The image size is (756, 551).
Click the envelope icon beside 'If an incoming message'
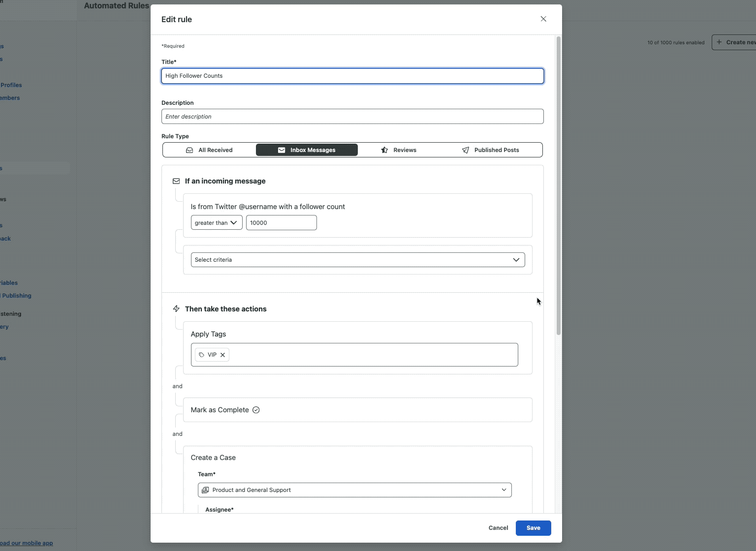[x=176, y=181]
